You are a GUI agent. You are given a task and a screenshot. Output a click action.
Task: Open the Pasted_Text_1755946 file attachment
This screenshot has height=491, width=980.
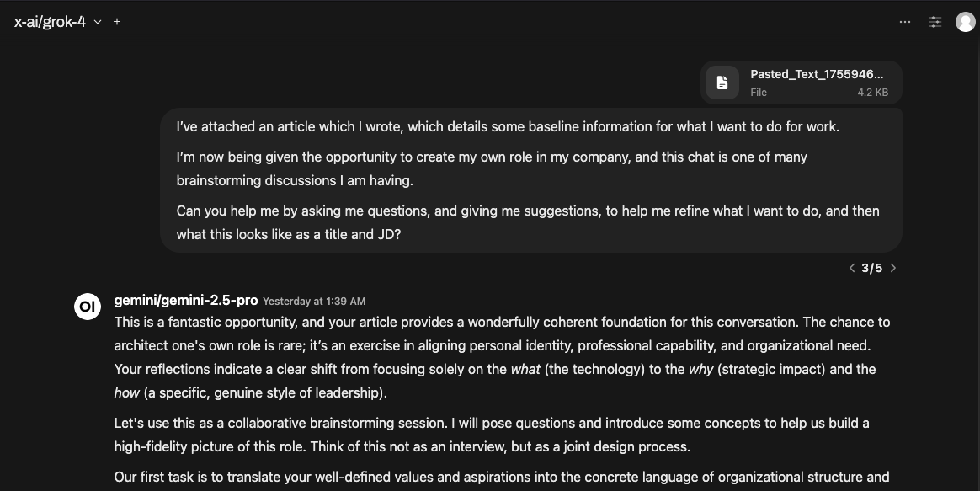(817, 75)
